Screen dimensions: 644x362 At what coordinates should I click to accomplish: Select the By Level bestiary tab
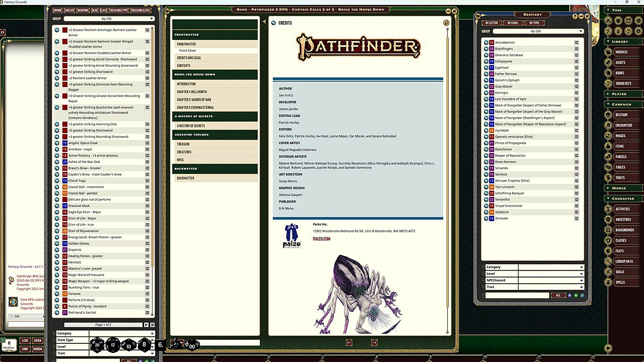(x=513, y=23)
